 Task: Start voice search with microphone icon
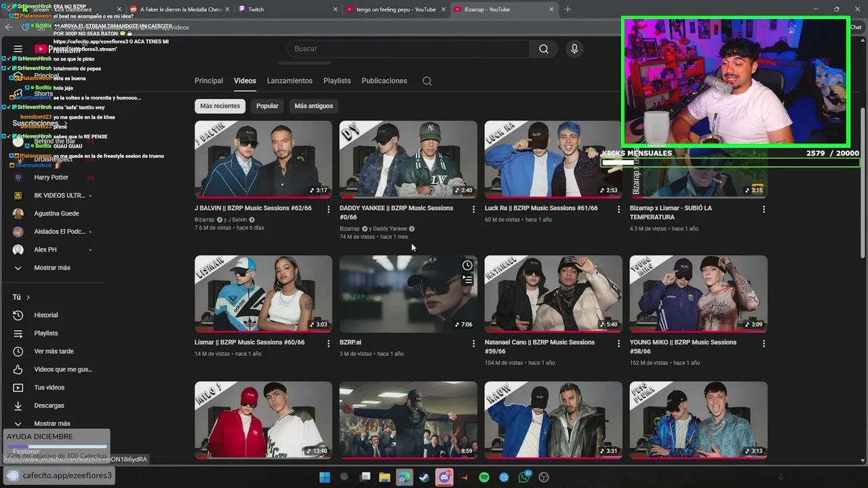(574, 49)
